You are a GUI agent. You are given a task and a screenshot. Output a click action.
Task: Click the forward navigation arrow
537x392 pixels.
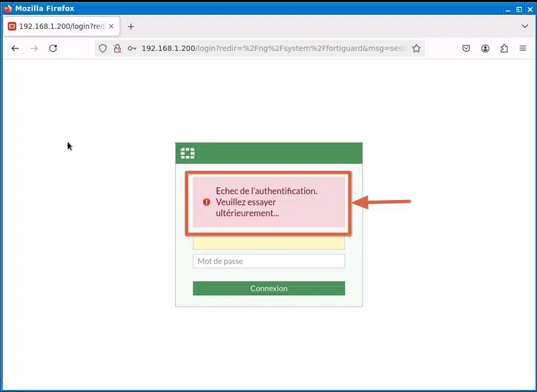34,48
